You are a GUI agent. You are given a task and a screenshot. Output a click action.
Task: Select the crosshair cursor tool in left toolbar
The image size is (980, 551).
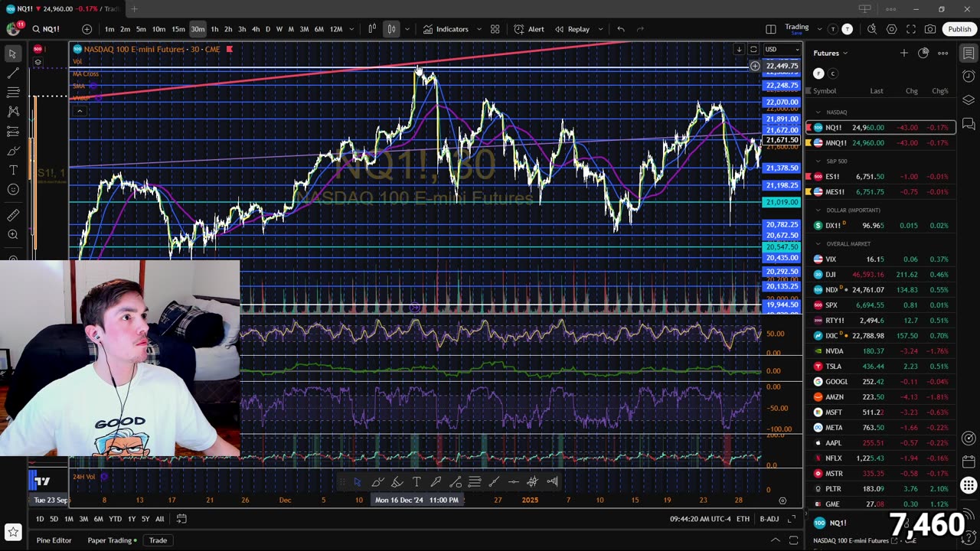(x=13, y=54)
